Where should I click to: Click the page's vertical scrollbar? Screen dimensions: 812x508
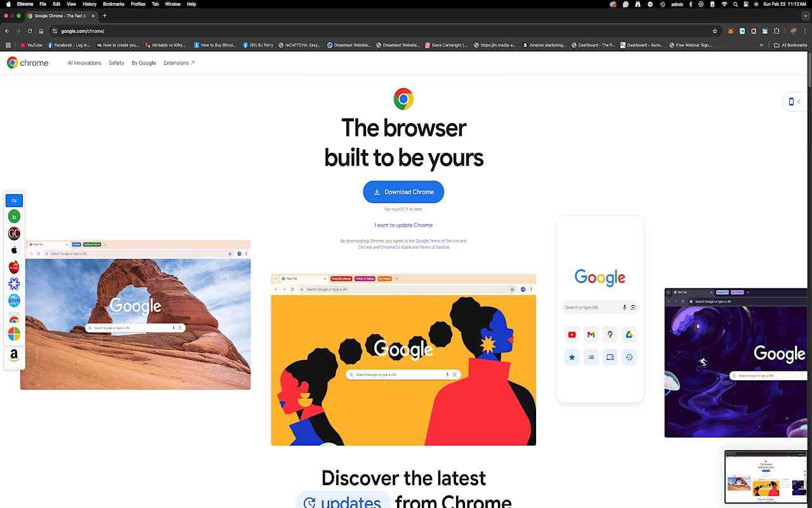click(809, 70)
